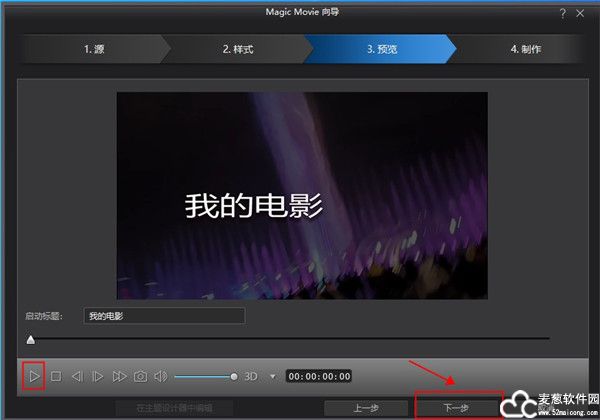The image size is (600, 420).
Task: Step back to previous frame
Action: point(77,376)
